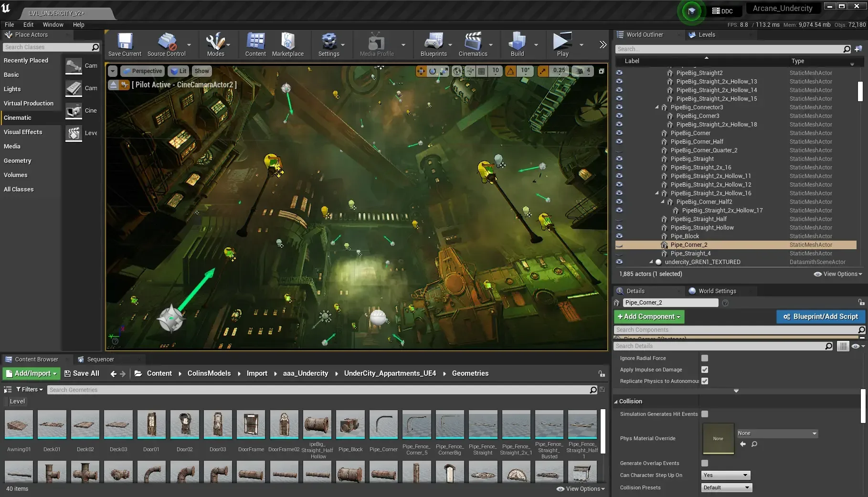Stop piloting CineCameraActor2 with eject icon
The width and height of the screenshot is (868, 497).
click(x=113, y=85)
